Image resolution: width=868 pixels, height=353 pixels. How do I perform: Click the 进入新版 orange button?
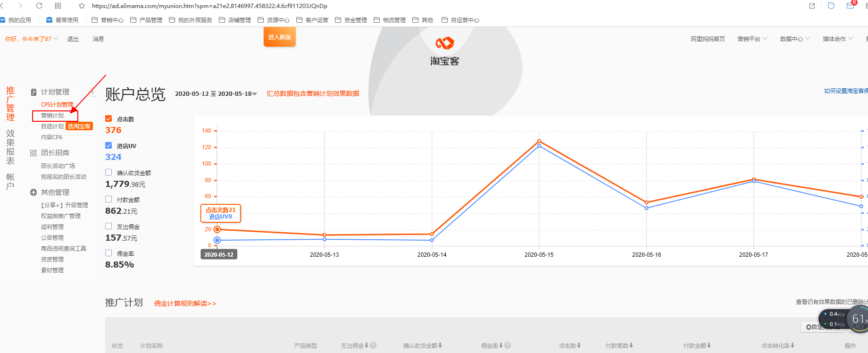click(x=280, y=37)
